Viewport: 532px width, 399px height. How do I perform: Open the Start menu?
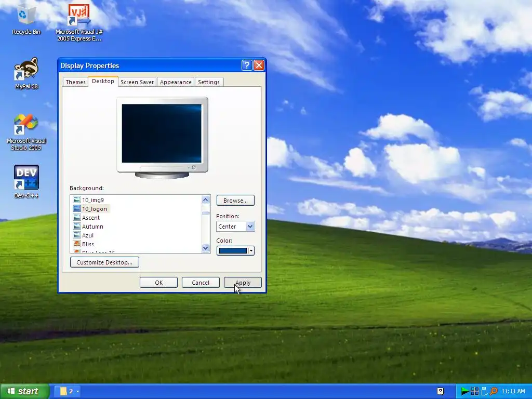24,391
